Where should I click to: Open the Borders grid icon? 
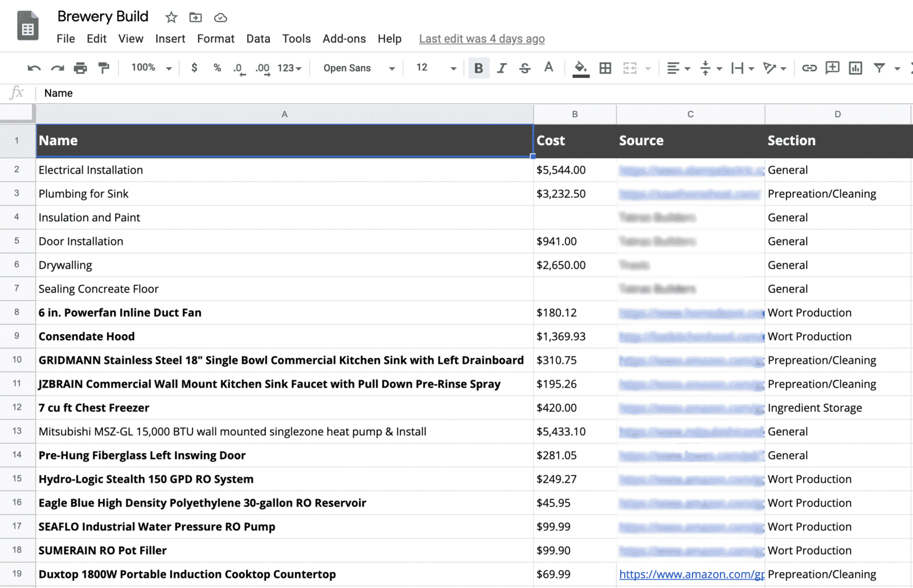[x=605, y=68]
